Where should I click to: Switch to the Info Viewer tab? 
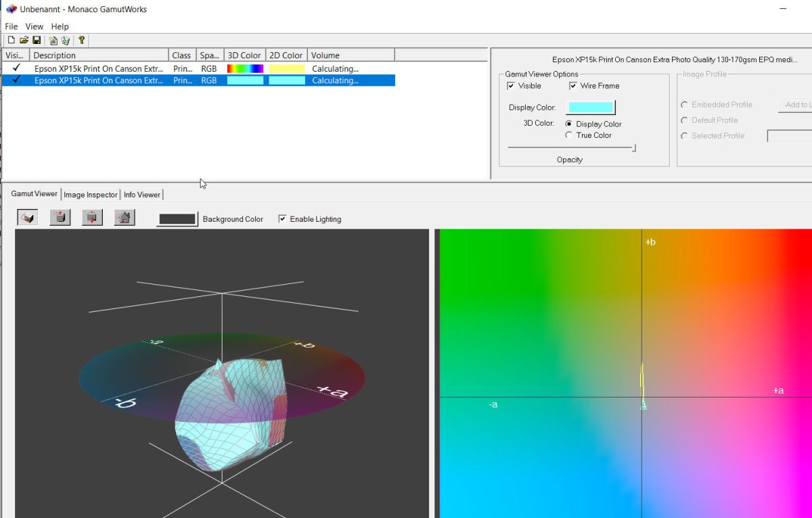pos(142,195)
